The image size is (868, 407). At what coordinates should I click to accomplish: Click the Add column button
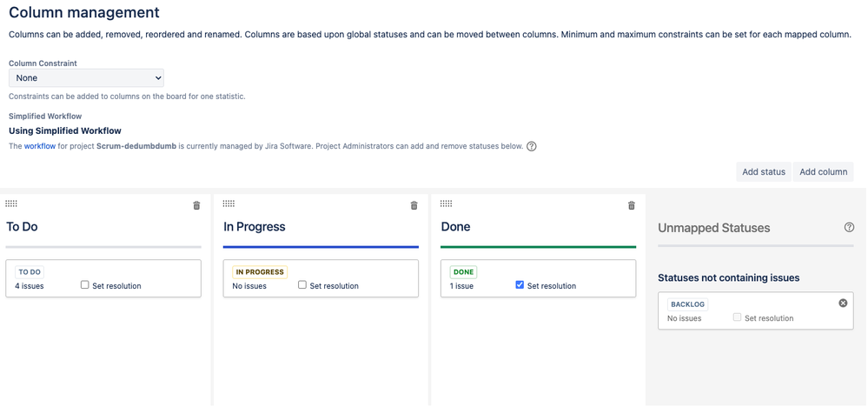click(x=823, y=171)
